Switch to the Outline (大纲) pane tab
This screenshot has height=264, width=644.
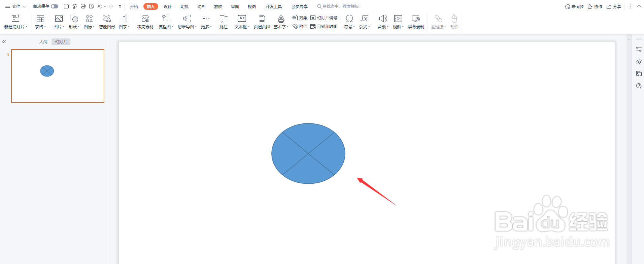pos(43,42)
